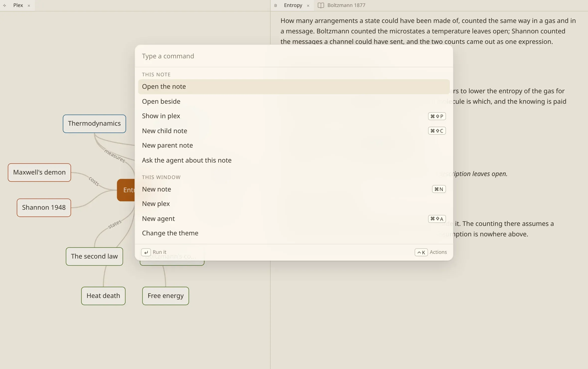The width and height of the screenshot is (588, 369).
Task: Click the 'measures' link label
Action: point(115,156)
